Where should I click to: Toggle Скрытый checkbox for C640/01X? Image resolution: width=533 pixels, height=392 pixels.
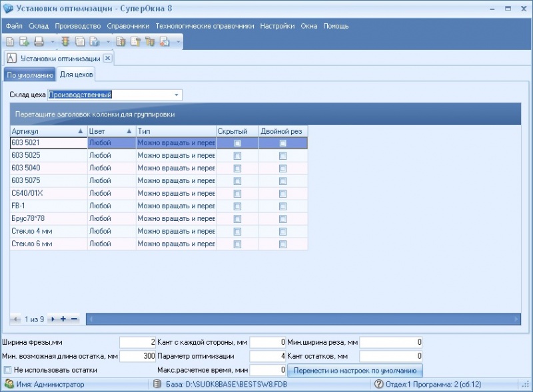237,194
